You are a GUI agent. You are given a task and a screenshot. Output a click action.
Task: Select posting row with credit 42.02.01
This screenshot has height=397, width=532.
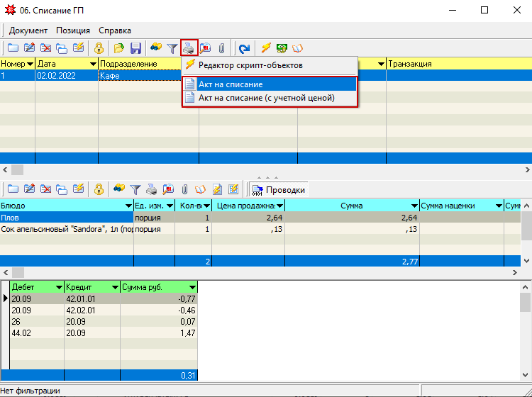(104, 311)
